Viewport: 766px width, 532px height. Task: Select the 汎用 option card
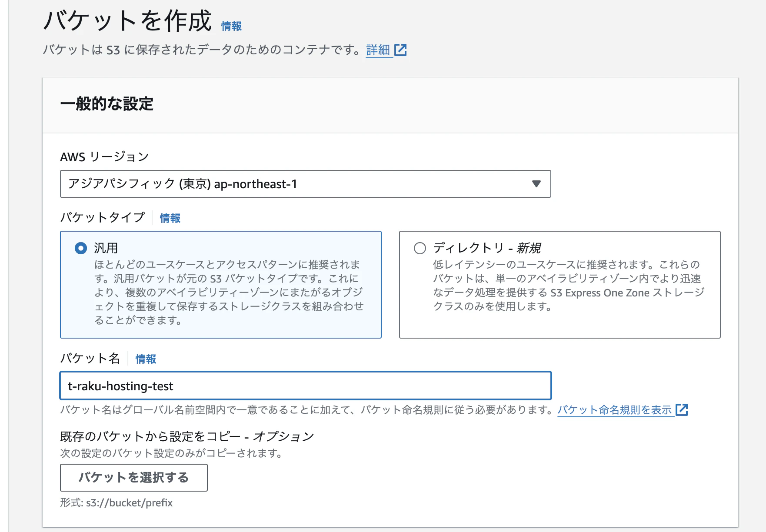220,285
